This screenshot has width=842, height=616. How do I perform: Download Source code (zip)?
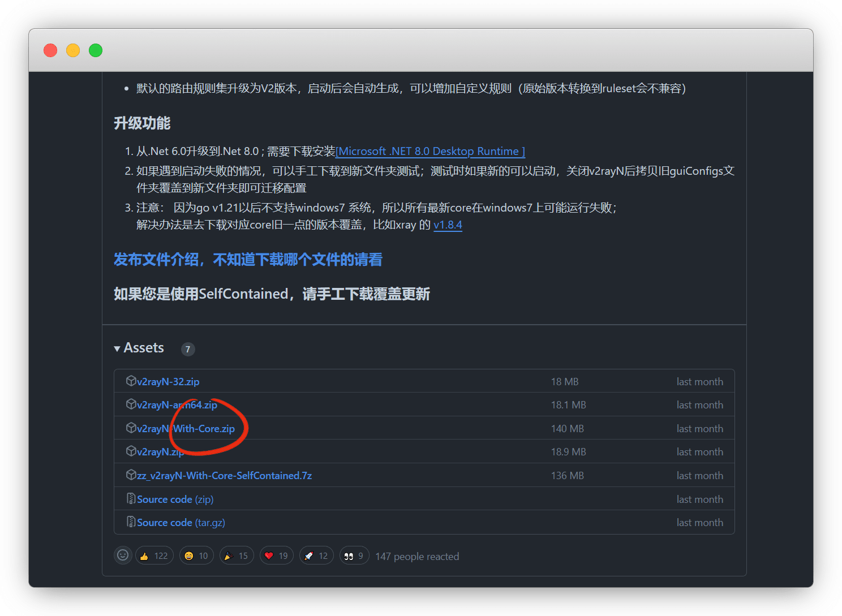pyautogui.click(x=175, y=499)
